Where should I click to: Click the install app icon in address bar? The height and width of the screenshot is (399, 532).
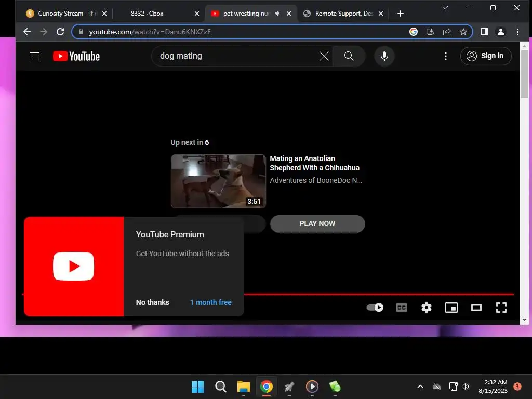click(430, 32)
